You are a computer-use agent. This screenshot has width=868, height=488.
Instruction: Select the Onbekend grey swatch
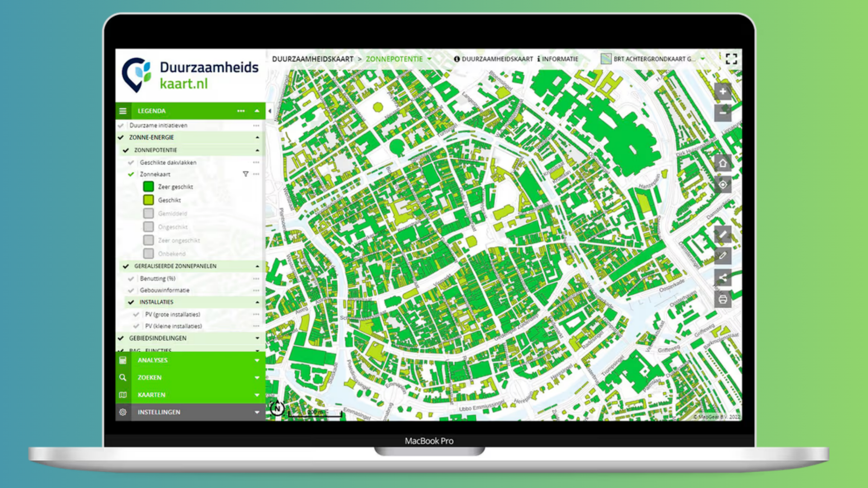tap(148, 253)
